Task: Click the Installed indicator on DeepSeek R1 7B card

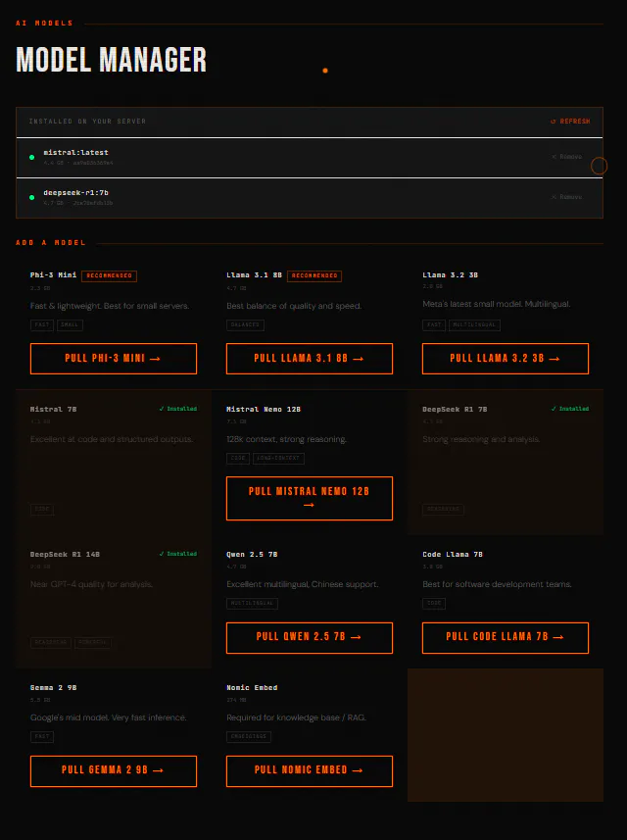Action: 570,409
